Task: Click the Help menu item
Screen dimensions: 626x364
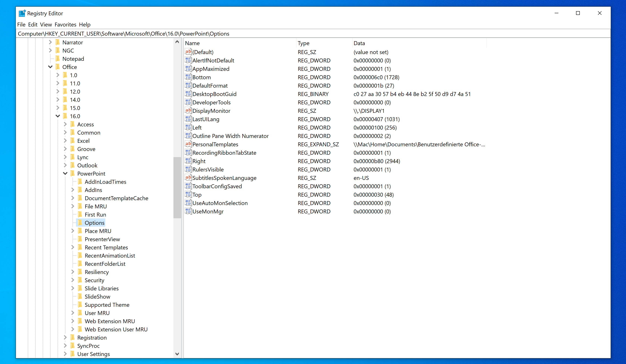Action: (85, 24)
